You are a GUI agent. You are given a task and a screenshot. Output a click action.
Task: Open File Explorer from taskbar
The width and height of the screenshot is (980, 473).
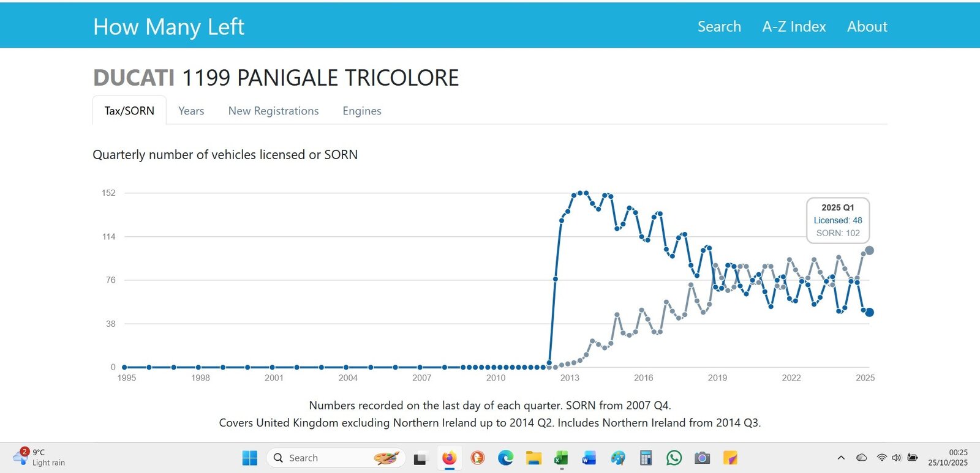coord(533,458)
